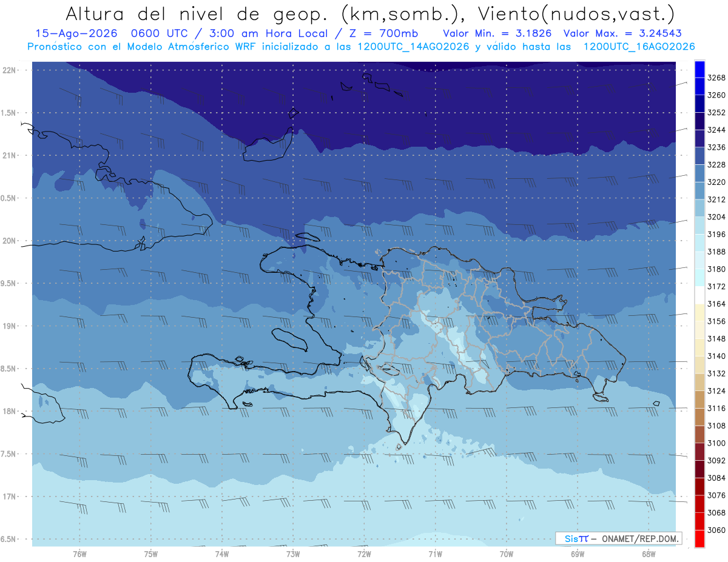Click the 74W longitude axis label
Screen dimensions: 728x562
pos(222,554)
